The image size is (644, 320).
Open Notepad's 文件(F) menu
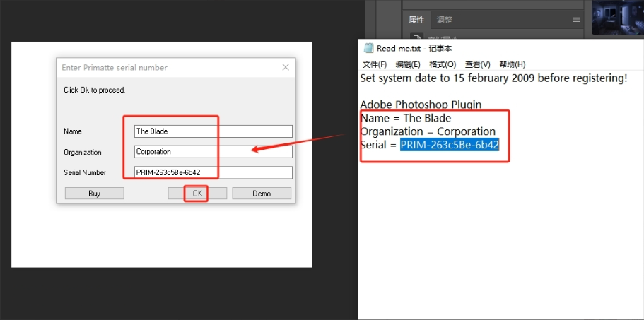coord(375,64)
